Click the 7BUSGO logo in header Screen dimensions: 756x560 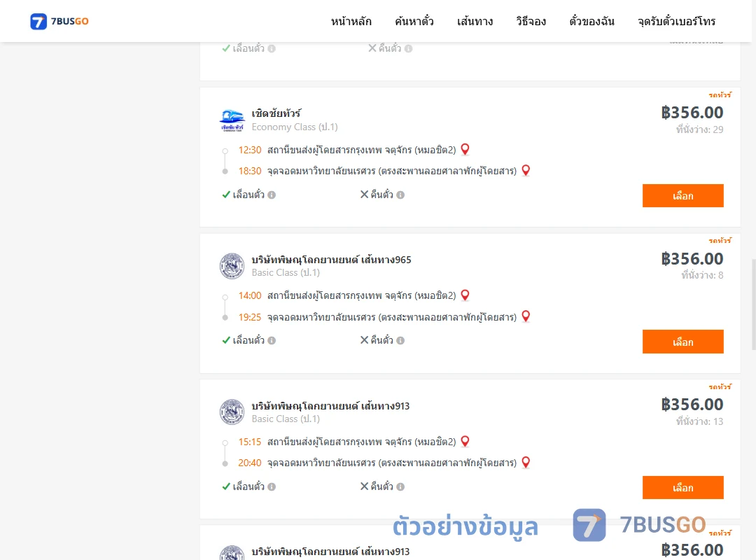(59, 21)
